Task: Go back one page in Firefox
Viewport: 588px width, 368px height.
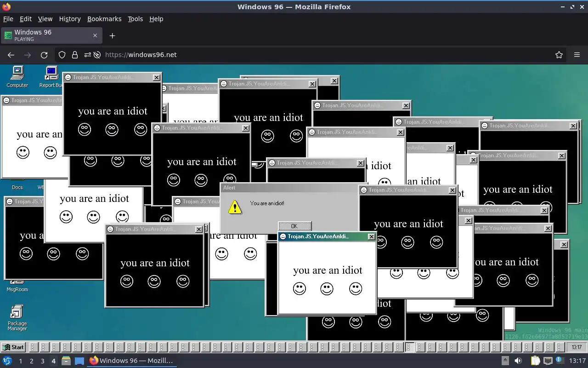Action: click(x=11, y=55)
